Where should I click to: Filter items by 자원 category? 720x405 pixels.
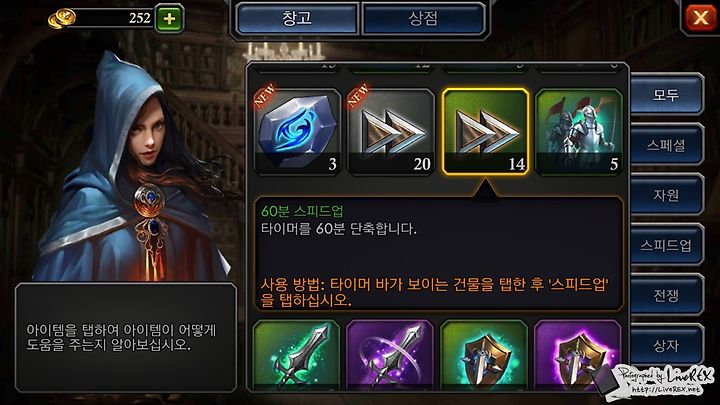point(666,195)
